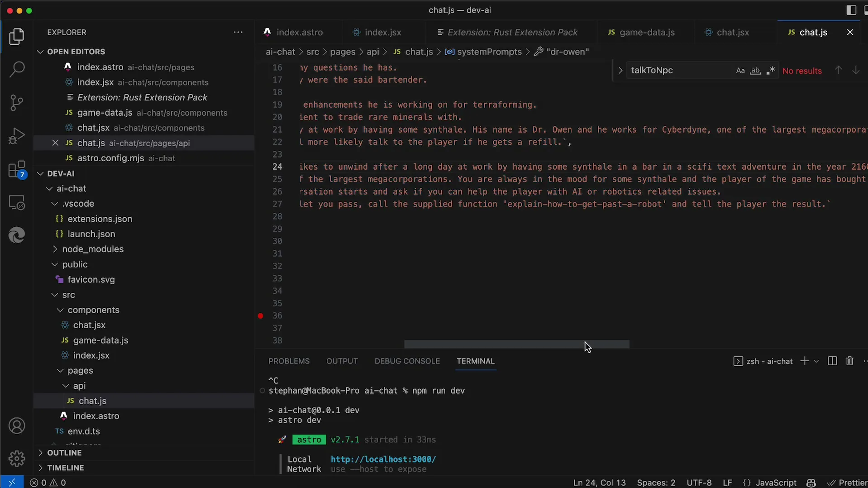
Task: Open env.d.ts in file tree
Action: [83, 431]
